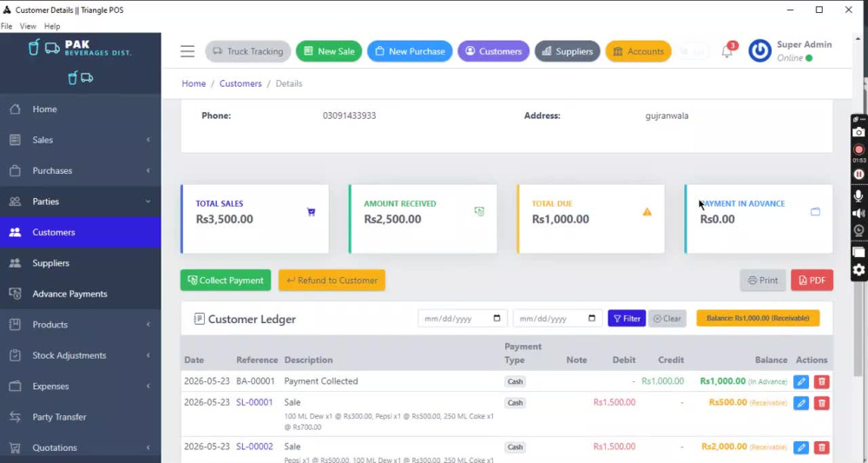Expand the Purchases sidebar menu
This screenshot has height=463, width=868.
[x=81, y=170]
